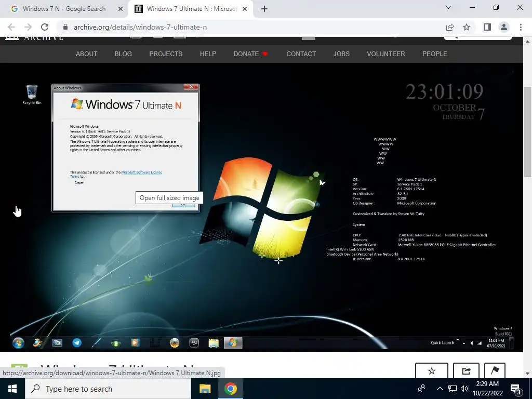The height and width of the screenshot is (399, 532).
Task: Open the Windows Start menu
Action: [12, 389]
